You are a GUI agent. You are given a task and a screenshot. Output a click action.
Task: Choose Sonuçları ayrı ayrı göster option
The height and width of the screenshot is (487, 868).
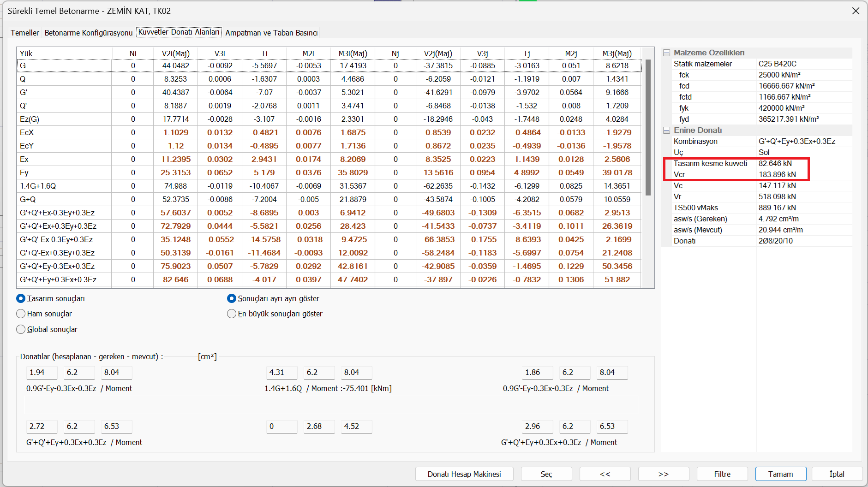coord(273,298)
